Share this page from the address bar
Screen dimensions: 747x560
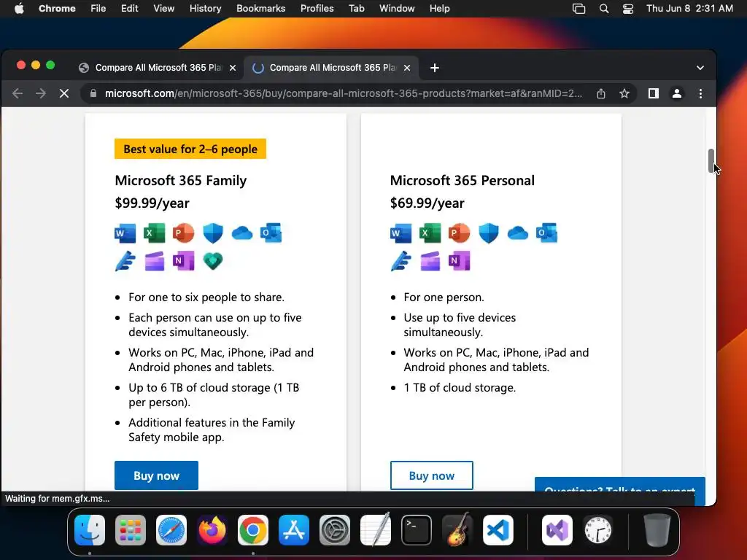tap(601, 94)
